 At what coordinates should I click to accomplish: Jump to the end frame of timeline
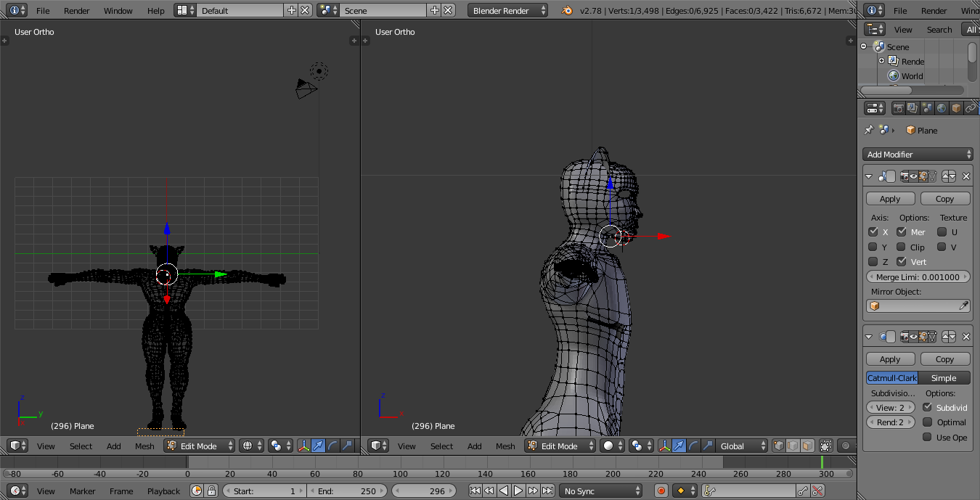click(x=548, y=491)
